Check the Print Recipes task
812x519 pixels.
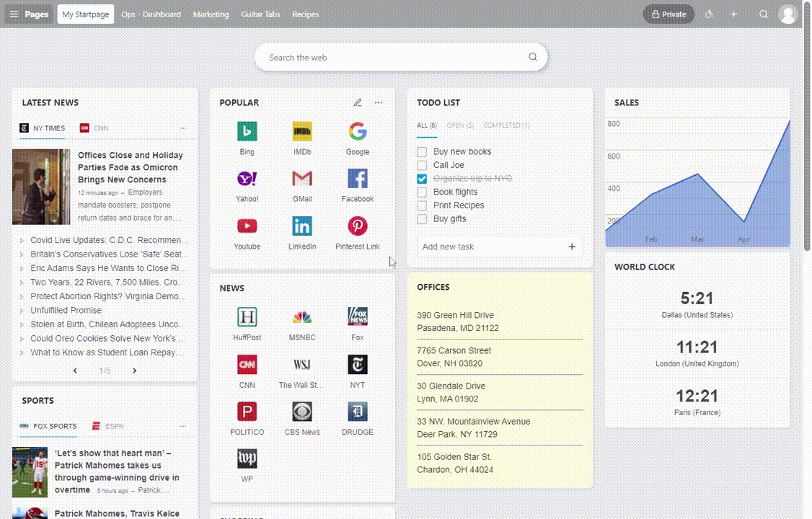pyautogui.click(x=422, y=205)
